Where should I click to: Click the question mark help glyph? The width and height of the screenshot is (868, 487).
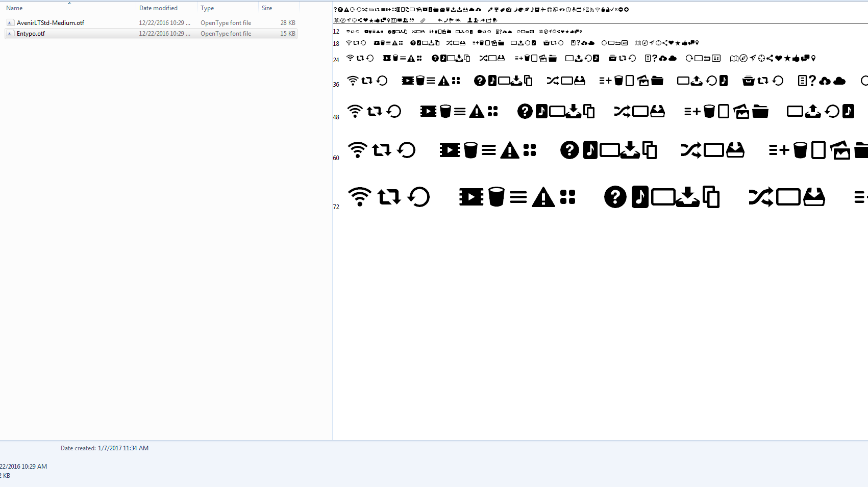point(615,197)
